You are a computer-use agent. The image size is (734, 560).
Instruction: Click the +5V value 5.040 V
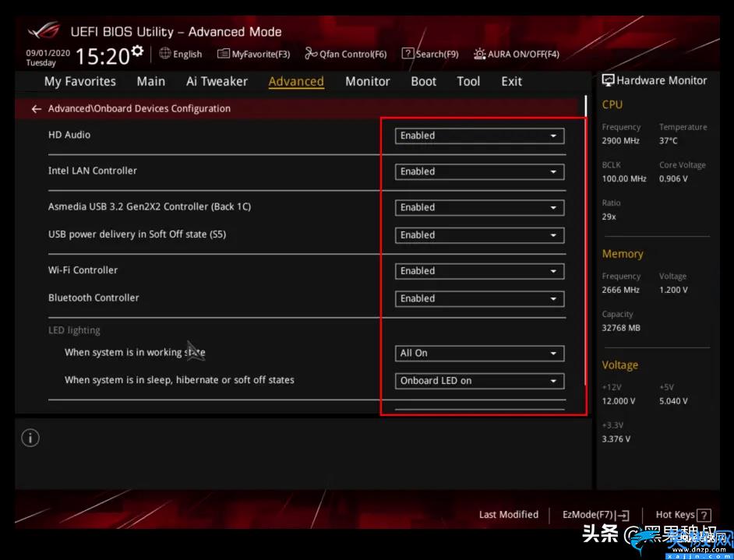tap(674, 401)
